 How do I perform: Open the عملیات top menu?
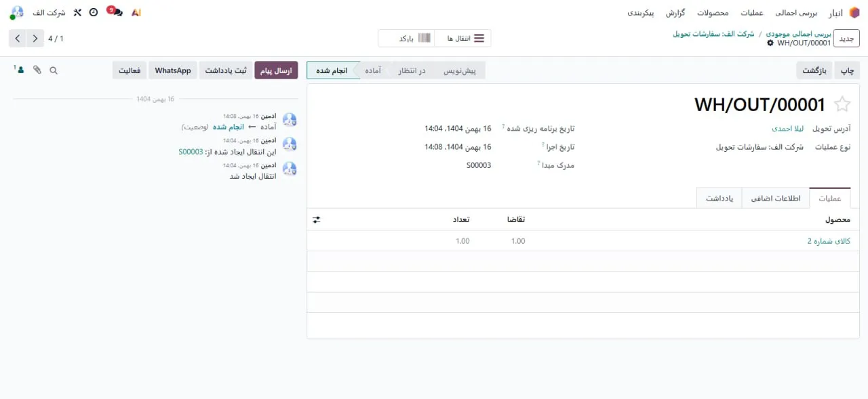(x=751, y=12)
